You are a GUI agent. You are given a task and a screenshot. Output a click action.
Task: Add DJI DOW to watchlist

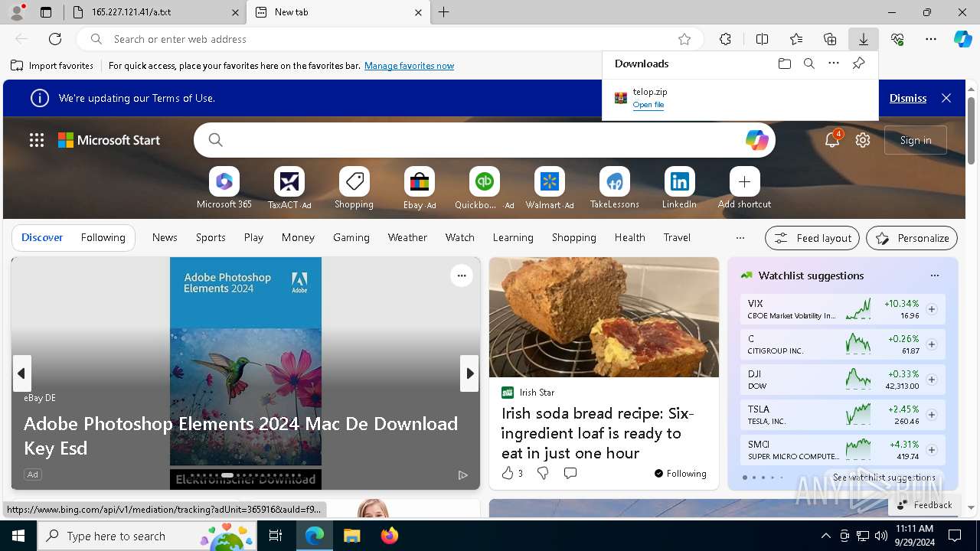coord(932,380)
